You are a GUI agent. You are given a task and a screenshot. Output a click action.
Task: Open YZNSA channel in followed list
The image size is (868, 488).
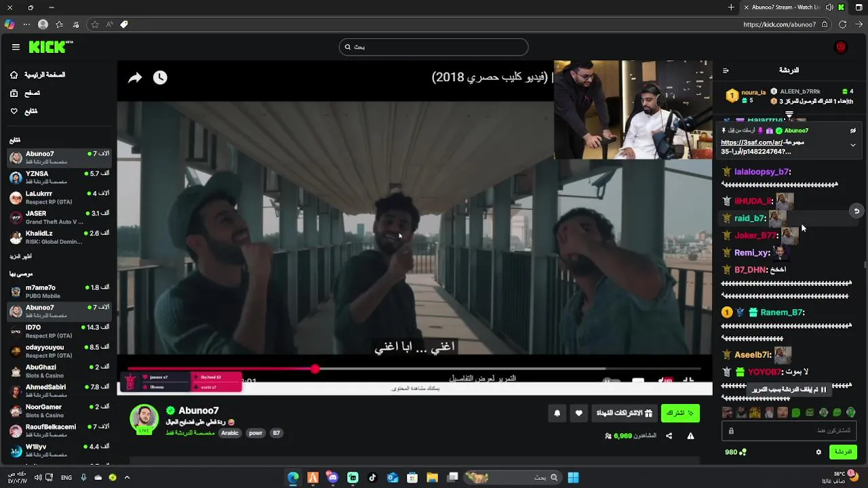pos(59,177)
